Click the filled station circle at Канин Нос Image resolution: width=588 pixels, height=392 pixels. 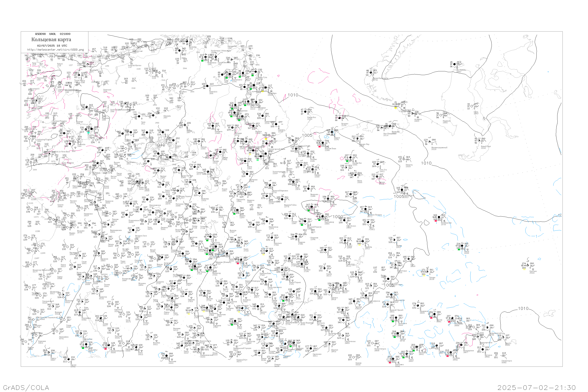click(x=305, y=112)
